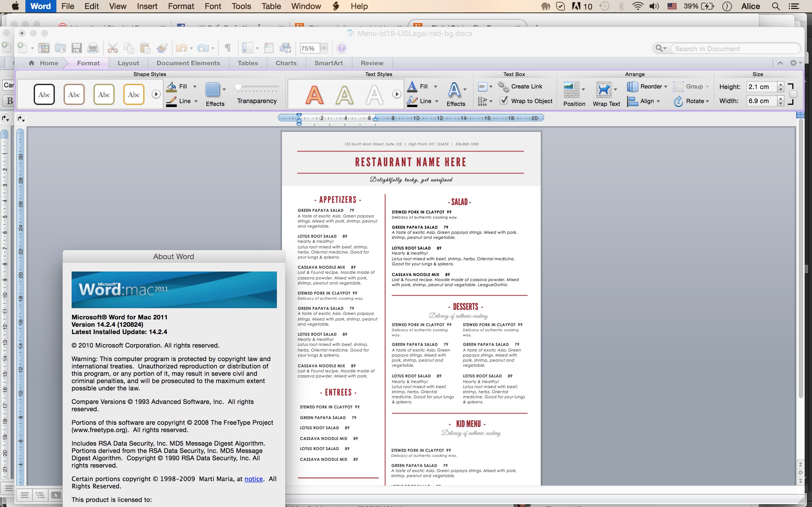
Task: Expand the Group dropdown in Arrange panel
Action: (707, 86)
